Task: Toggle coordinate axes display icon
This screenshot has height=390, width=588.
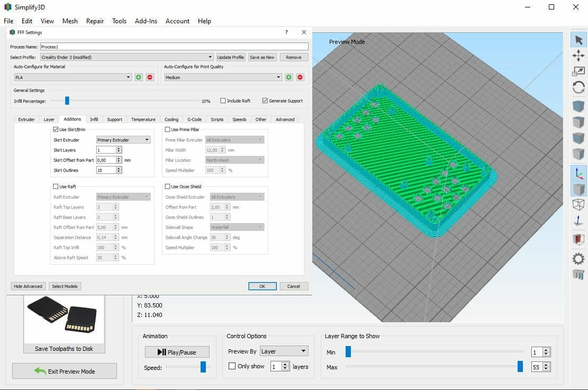Action: [x=578, y=173]
